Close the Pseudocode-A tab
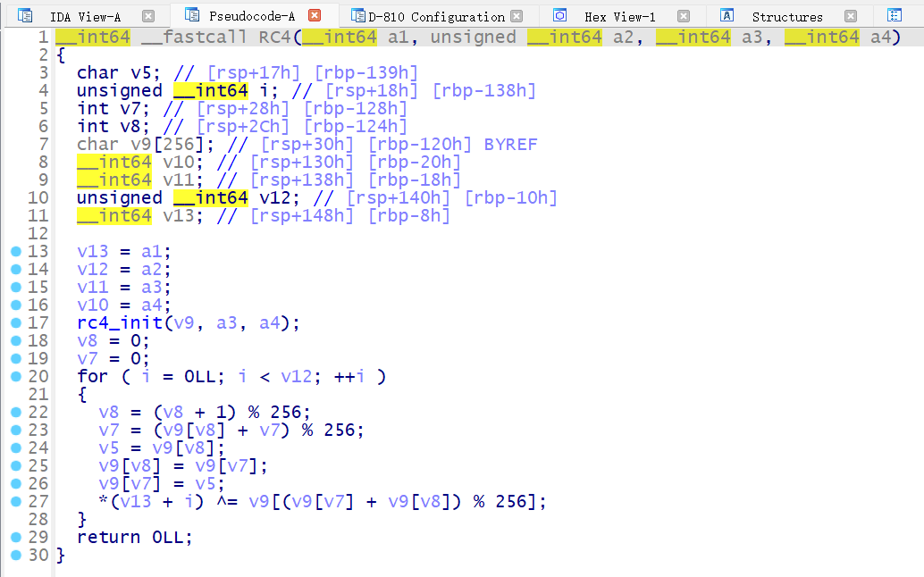Screen dimensions: 924x577 (315, 16)
